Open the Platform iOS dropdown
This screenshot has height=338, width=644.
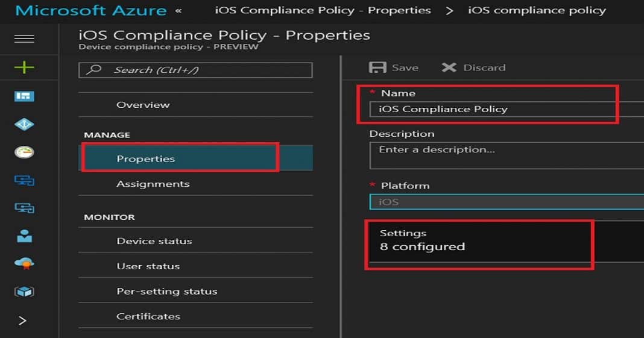[x=507, y=202]
